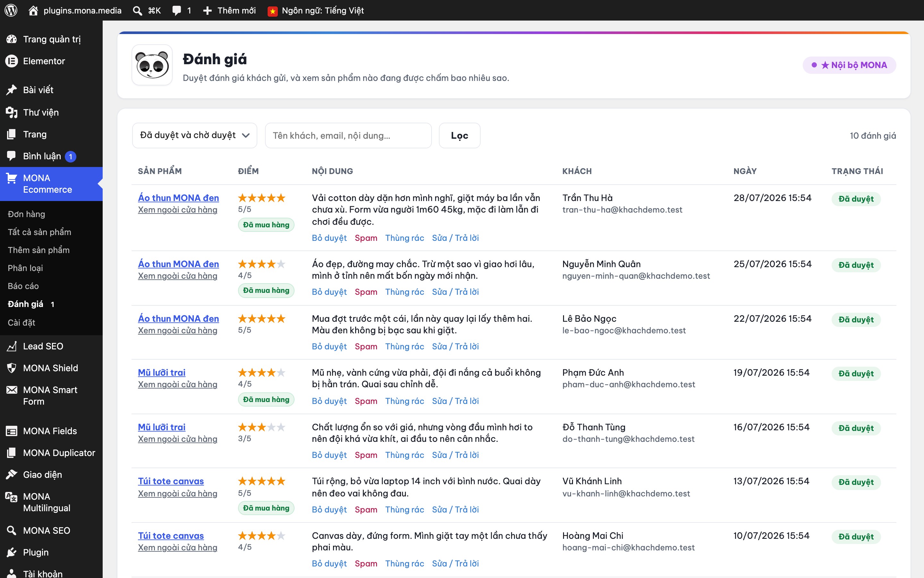Click the Giao diện brush icon

point(12,475)
